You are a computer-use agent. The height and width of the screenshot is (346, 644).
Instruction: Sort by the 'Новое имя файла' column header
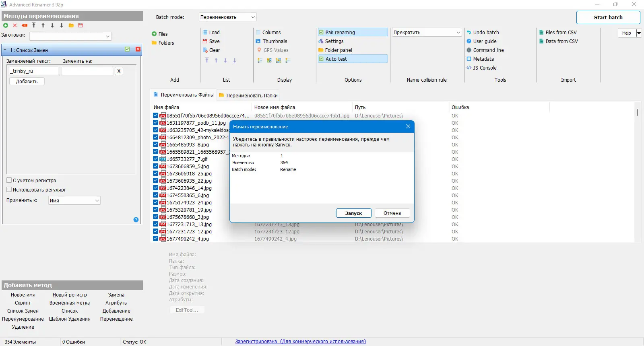click(302, 107)
